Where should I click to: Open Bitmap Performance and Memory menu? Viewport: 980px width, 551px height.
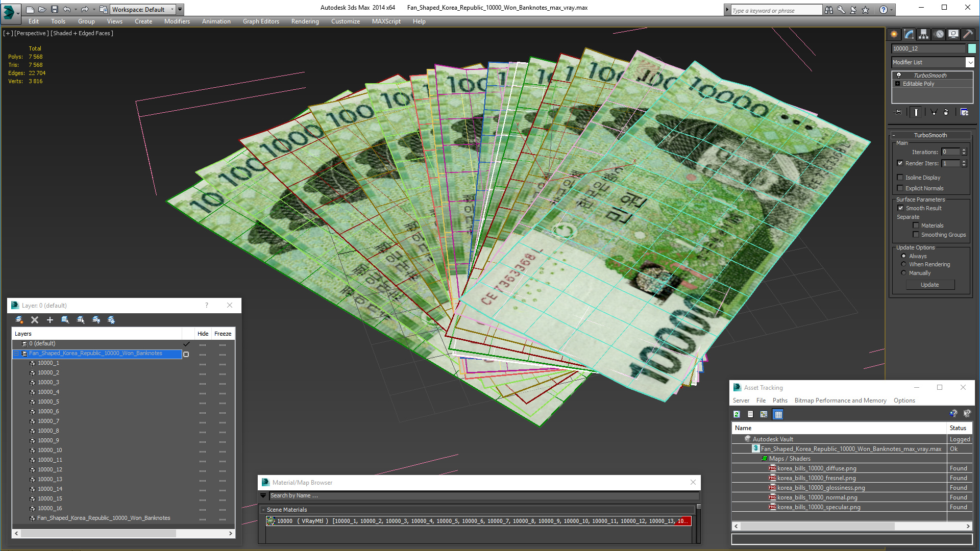tap(840, 400)
